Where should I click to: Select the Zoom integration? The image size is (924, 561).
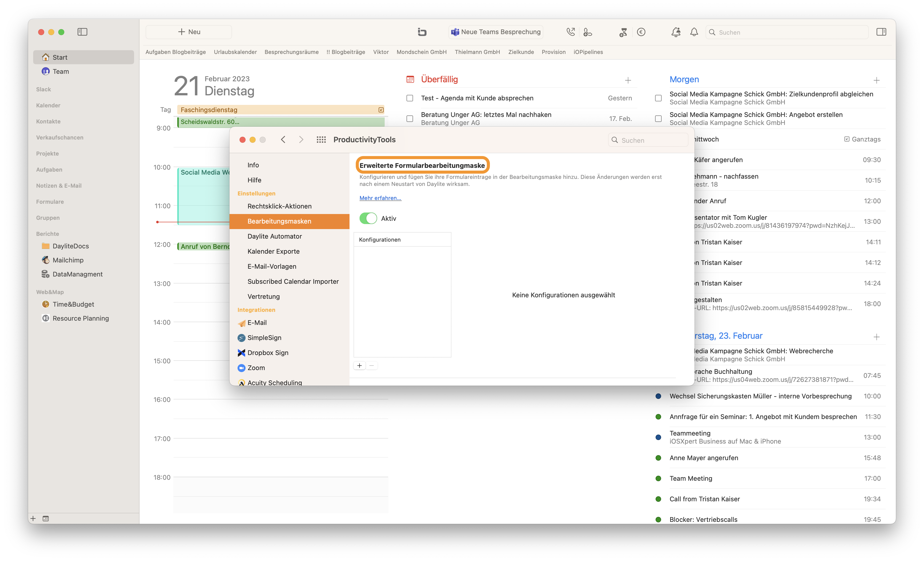256,368
